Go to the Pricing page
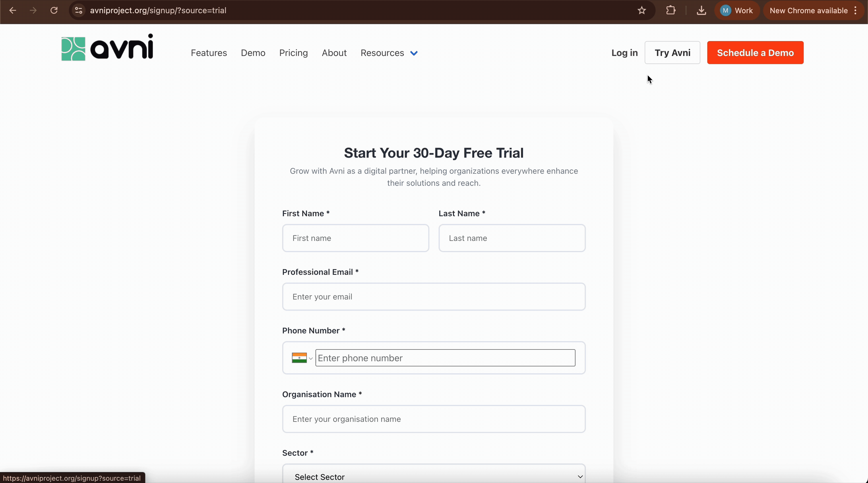The width and height of the screenshot is (868, 483). coord(293,53)
